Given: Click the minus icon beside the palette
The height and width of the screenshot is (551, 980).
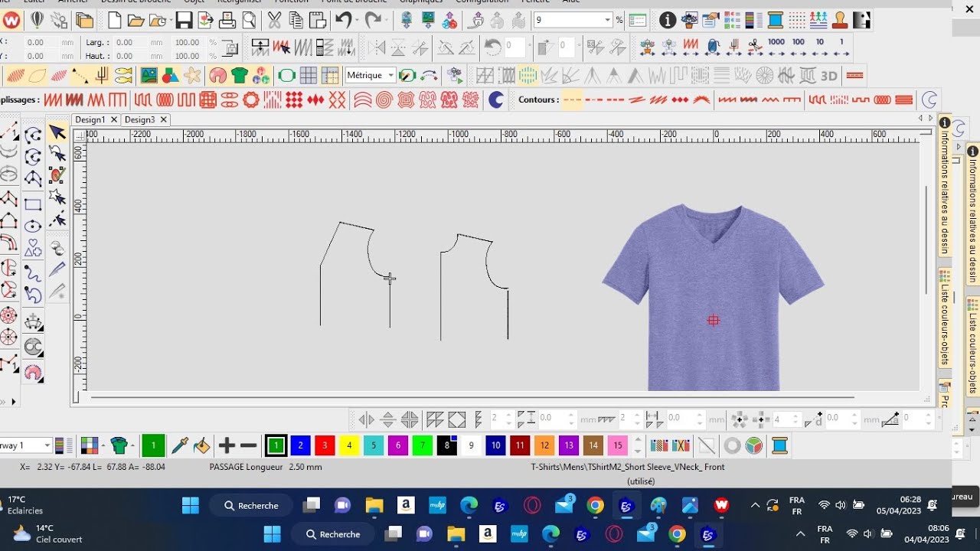Looking at the screenshot, I should (248, 445).
